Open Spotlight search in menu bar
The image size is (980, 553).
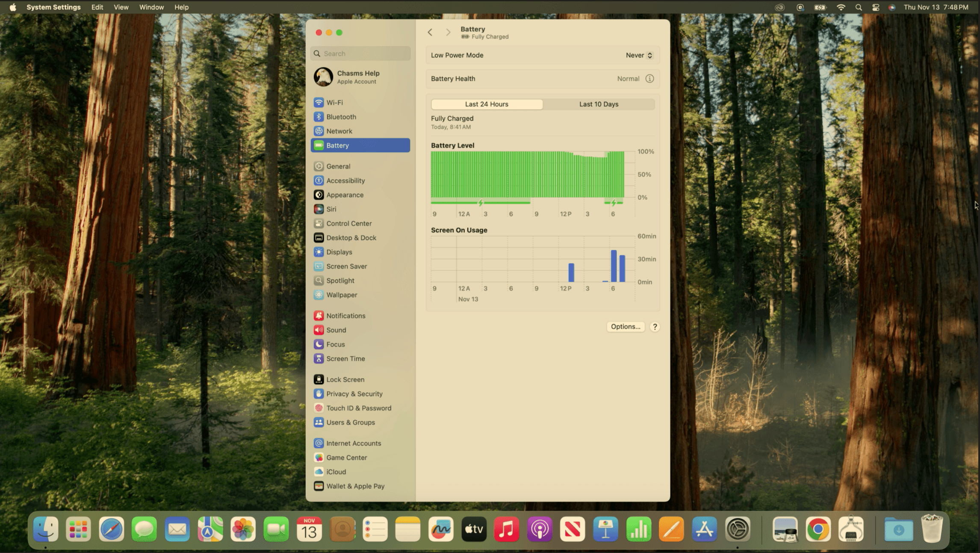point(858,7)
